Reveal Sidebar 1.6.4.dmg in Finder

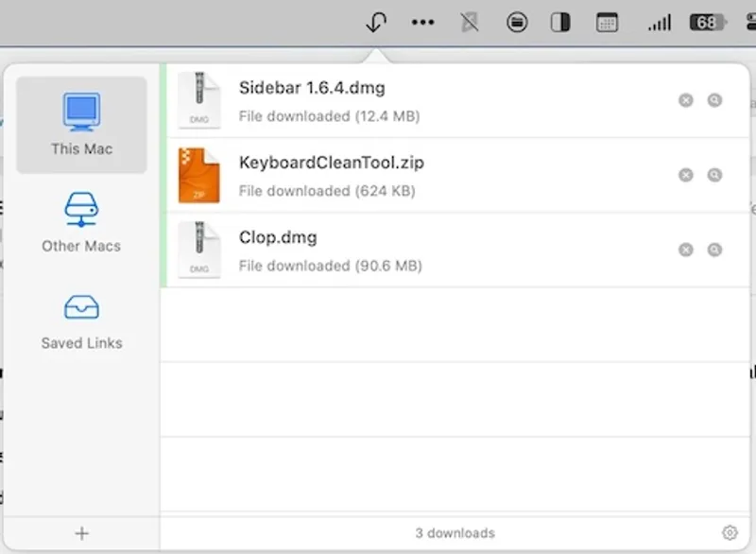coord(714,100)
